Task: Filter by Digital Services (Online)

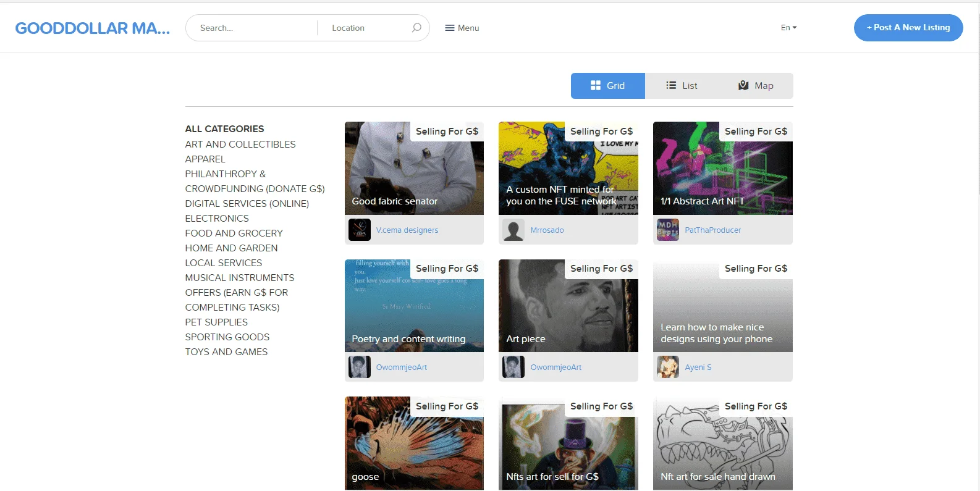Action: click(247, 204)
